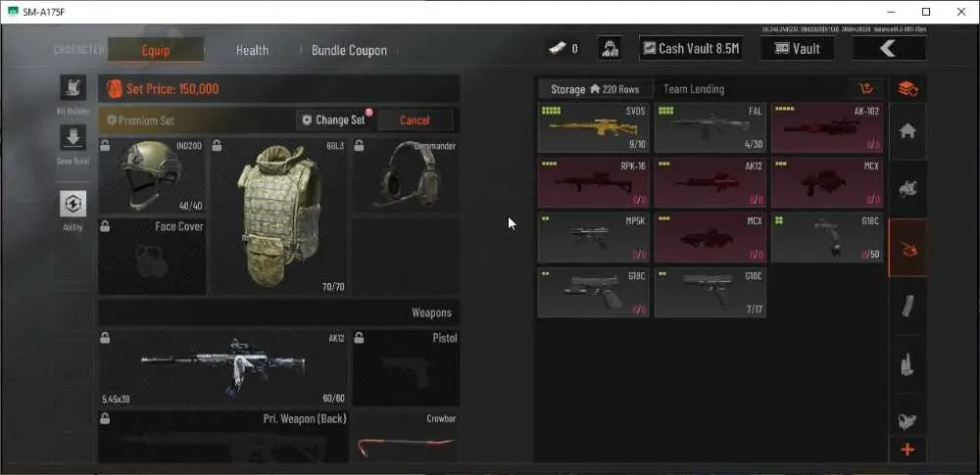Pick the MP5K submachine gun in storage
Image resolution: width=980 pixels, height=475 pixels.
click(593, 237)
